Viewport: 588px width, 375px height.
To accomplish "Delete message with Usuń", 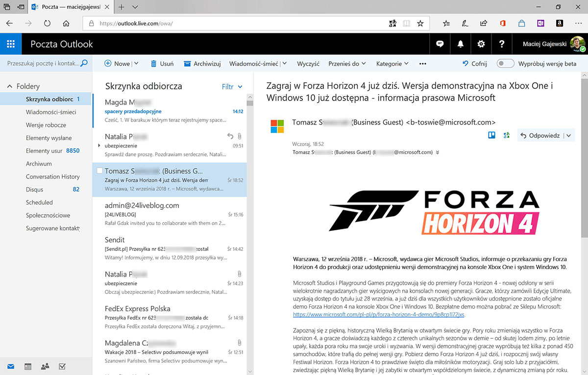I will 162,63.
